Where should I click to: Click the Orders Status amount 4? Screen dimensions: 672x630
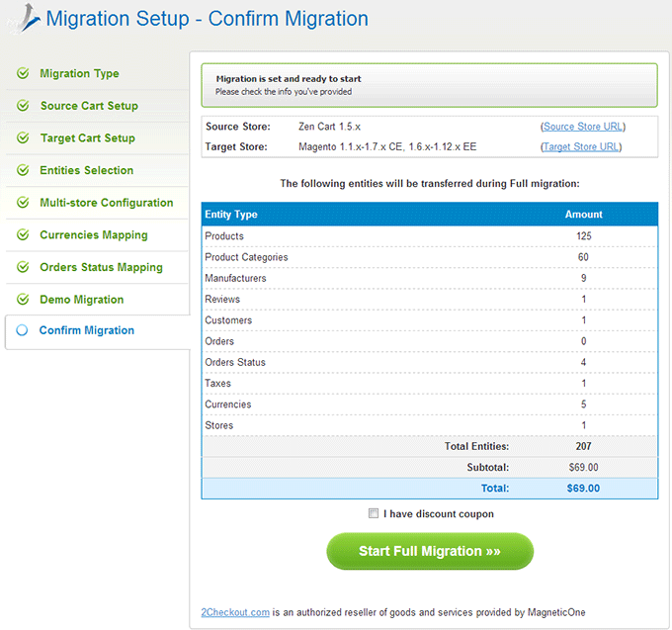point(584,362)
